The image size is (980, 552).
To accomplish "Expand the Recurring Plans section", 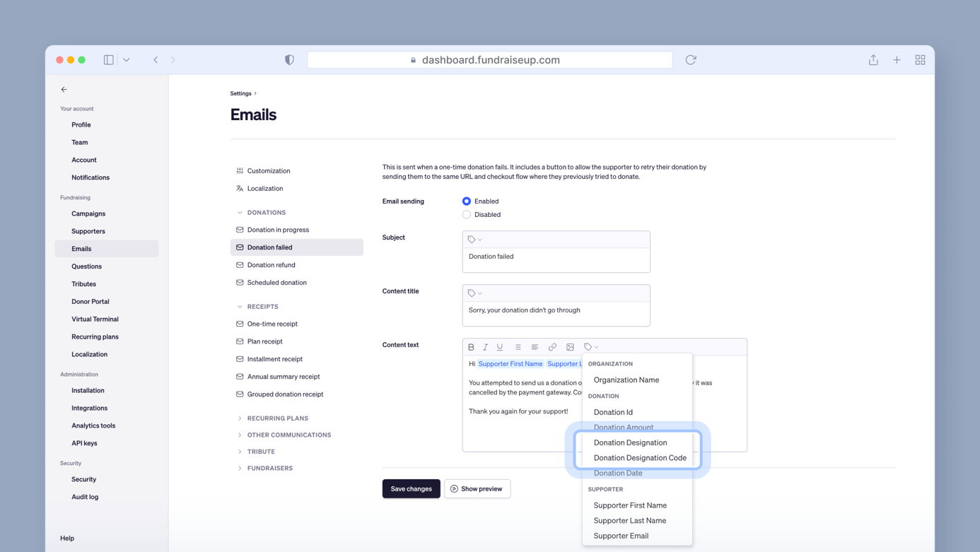I will pyautogui.click(x=277, y=418).
